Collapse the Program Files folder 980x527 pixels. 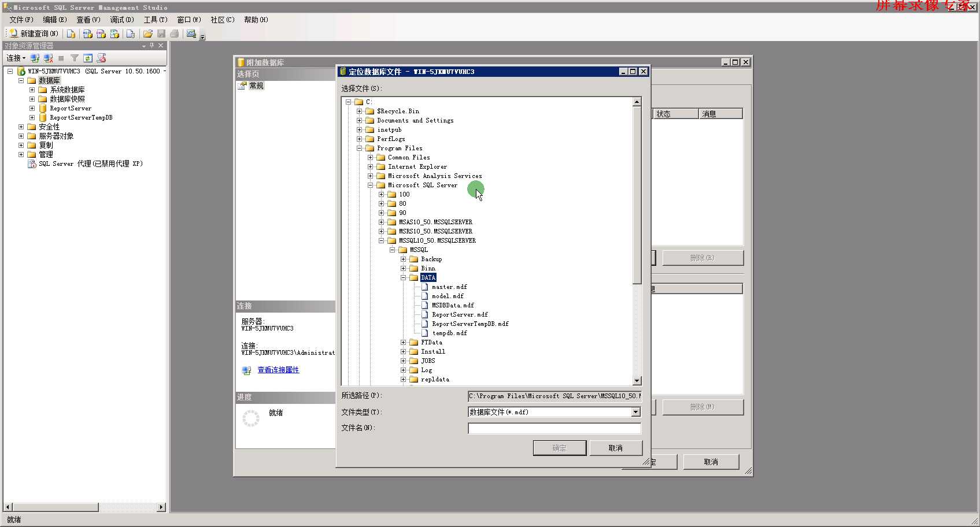click(360, 148)
